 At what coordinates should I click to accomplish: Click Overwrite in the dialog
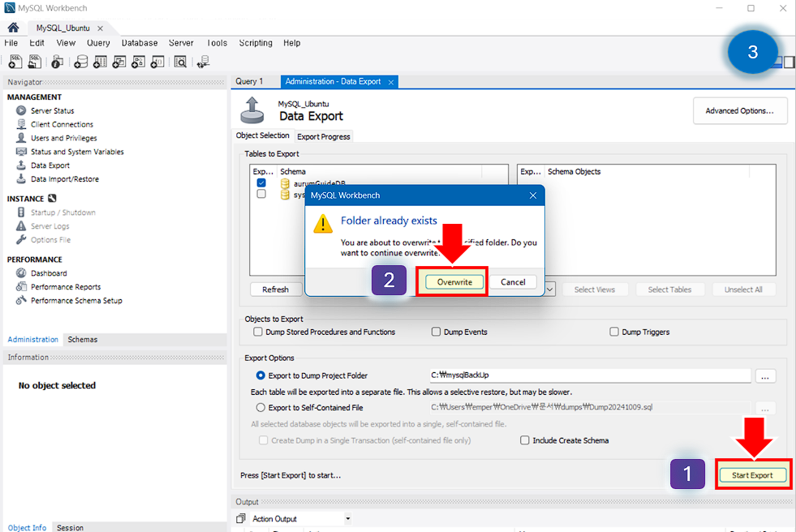[x=454, y=282]
